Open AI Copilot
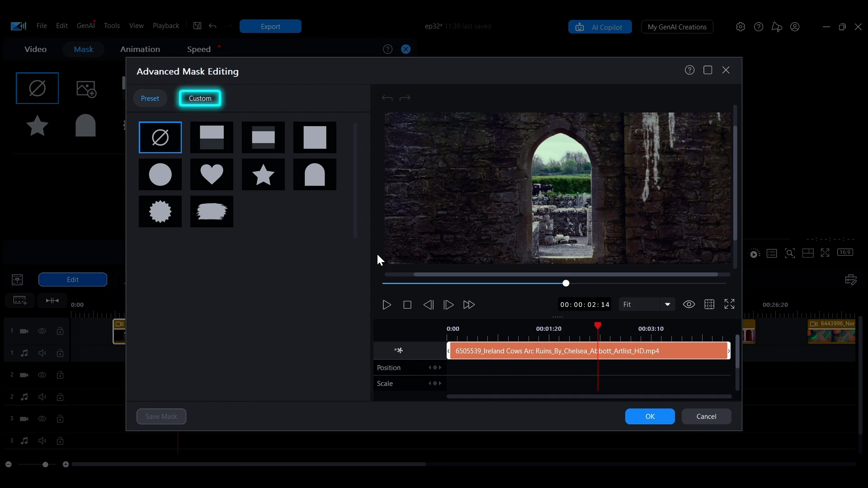This screenshot has height=488, width=868. point(600,27)
